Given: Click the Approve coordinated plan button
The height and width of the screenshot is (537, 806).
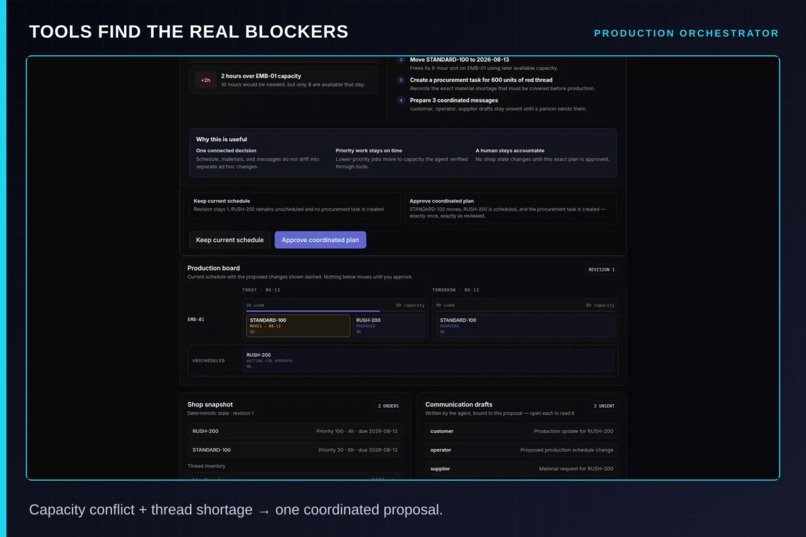Looking at the screenshot, I should pyautogui.click(x=320, y=240).
